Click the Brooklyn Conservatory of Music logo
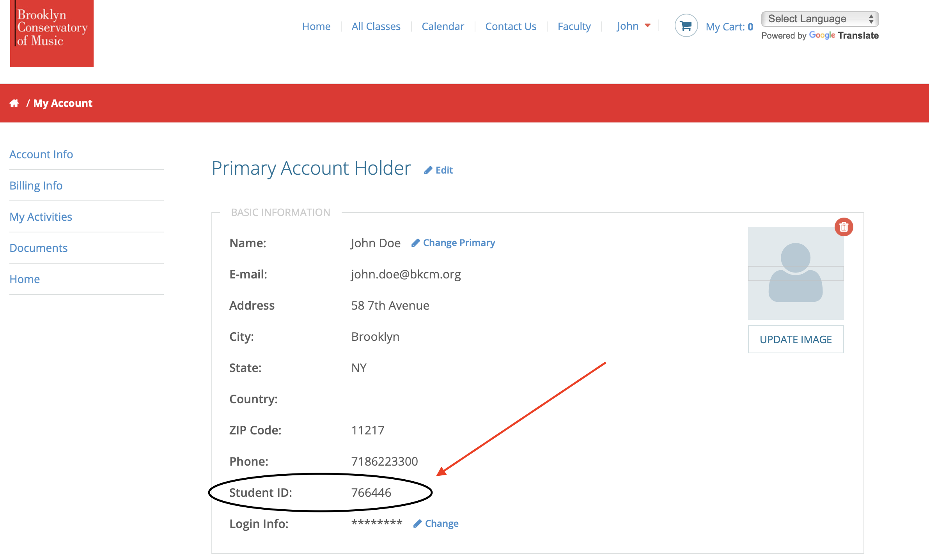The height and width of the screenshot is (560, 929). [52, 33]
